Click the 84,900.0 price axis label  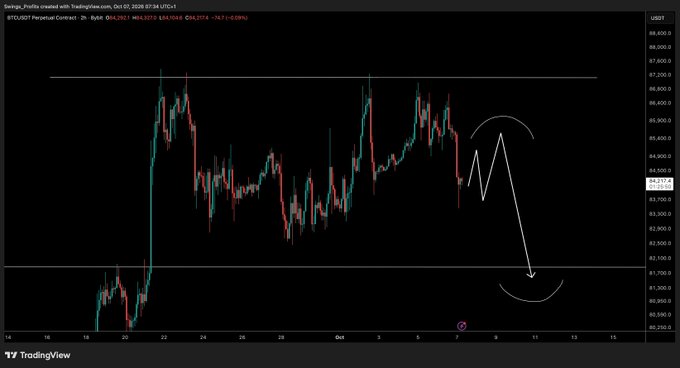pos(660,156)
